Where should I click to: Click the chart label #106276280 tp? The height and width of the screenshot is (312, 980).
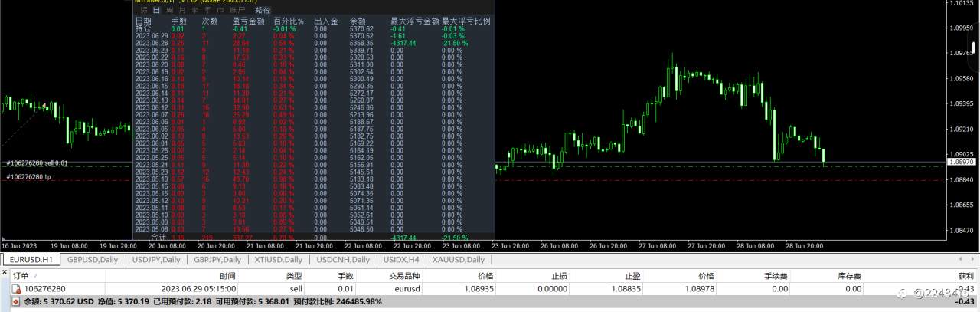click(28, 177)
